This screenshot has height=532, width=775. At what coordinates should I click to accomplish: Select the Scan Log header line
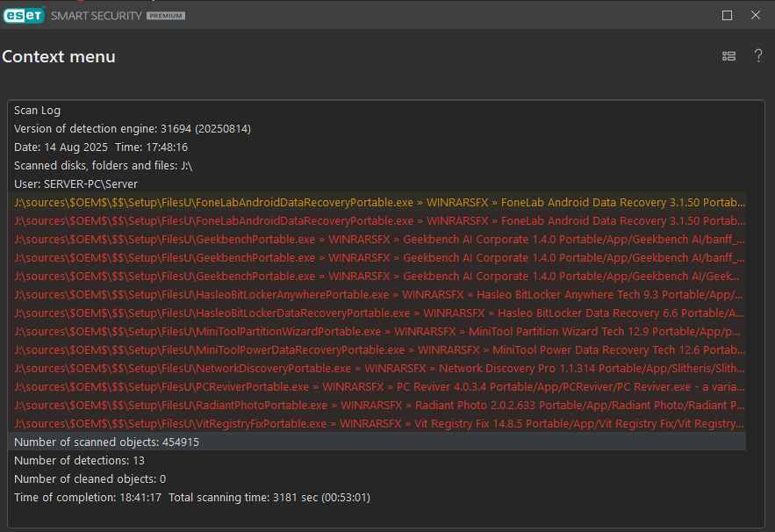click(377, 111)
